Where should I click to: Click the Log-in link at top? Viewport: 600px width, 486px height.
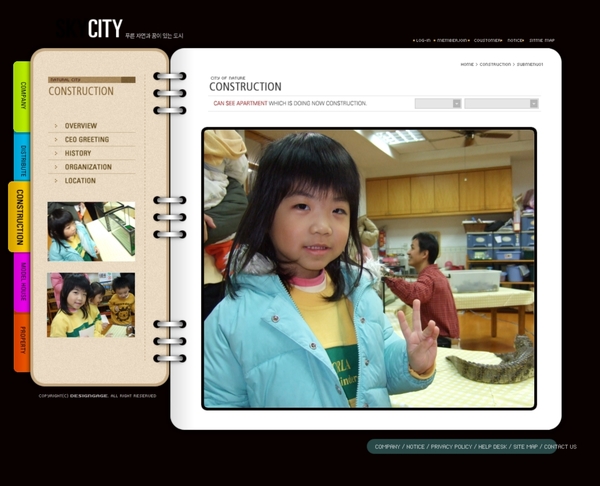tap(423, 40)
